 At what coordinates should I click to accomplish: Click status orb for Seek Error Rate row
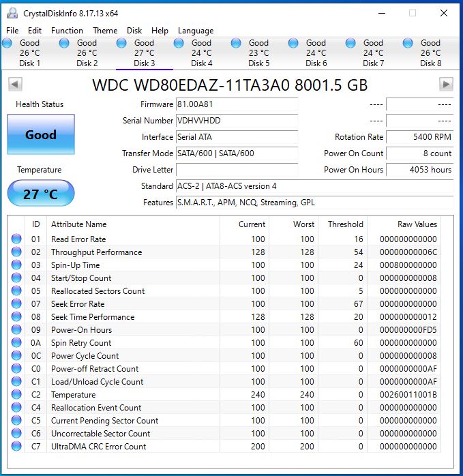point(16,303)
